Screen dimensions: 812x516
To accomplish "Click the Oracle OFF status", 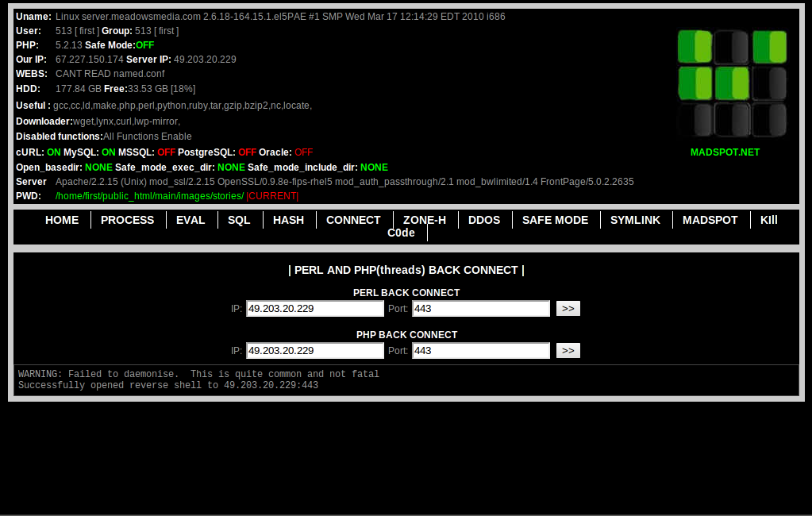I will (303, 152).
